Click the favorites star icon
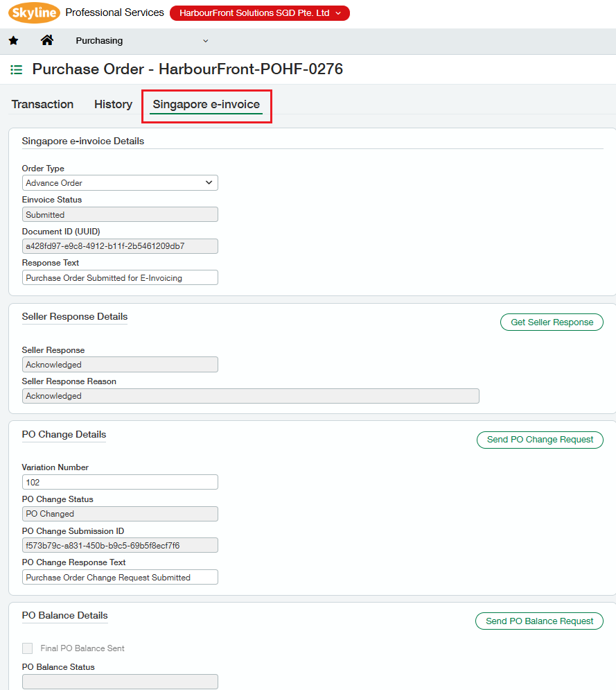Image resolution: width=616 pixels, height=690 pixels. tap(14, 41)
